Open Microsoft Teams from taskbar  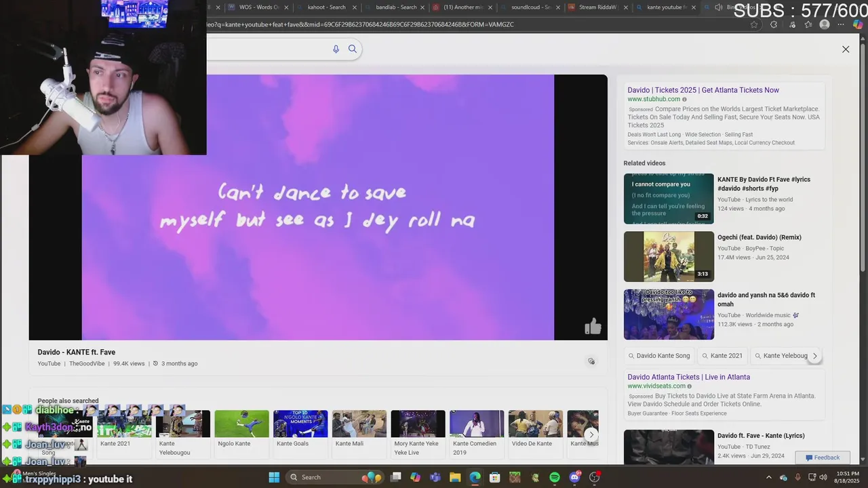coord(435,477)
